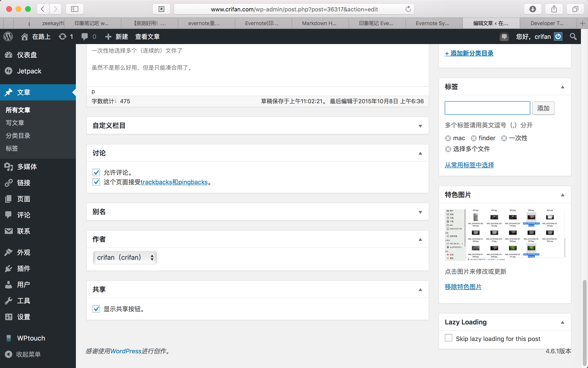Click the 移除特色图片 link
Image resolution: width=588 pixels, height=368 pixels.
[x=463, y=287]
